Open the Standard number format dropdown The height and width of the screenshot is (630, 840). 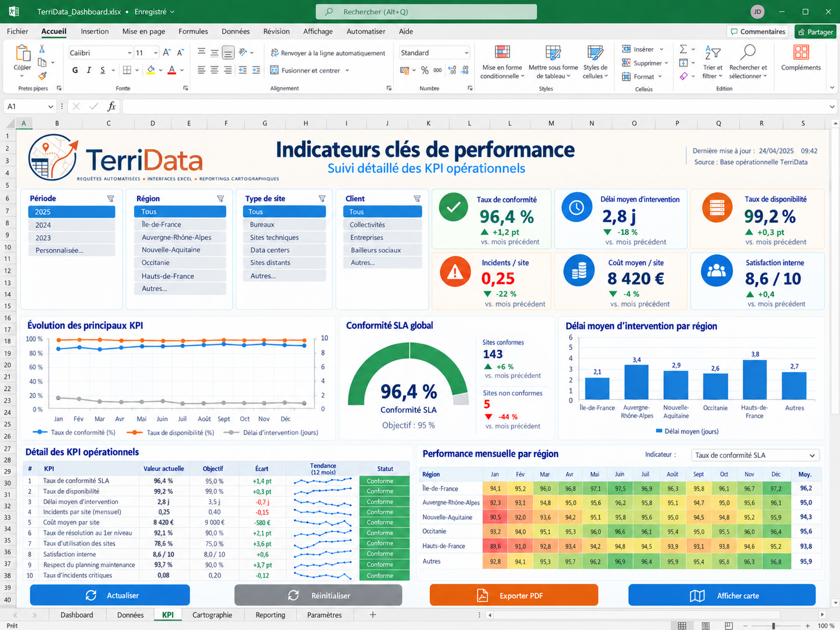pyautogui.click(x=466, y=53)
